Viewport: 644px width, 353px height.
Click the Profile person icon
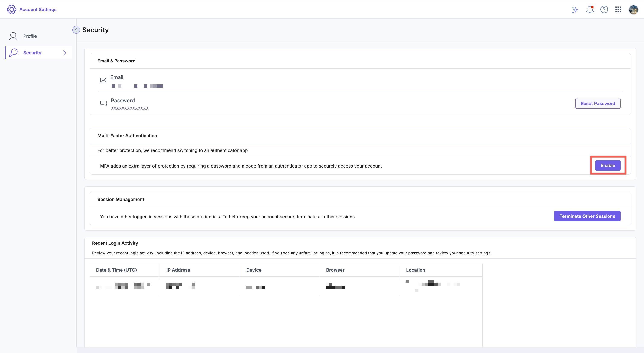[x=13, y=36]
